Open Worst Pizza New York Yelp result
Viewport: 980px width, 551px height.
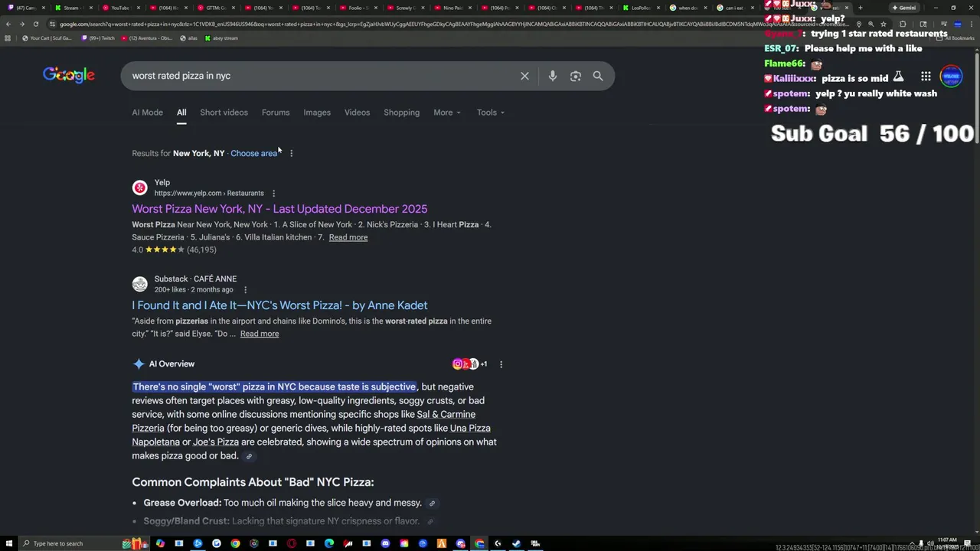279,209
